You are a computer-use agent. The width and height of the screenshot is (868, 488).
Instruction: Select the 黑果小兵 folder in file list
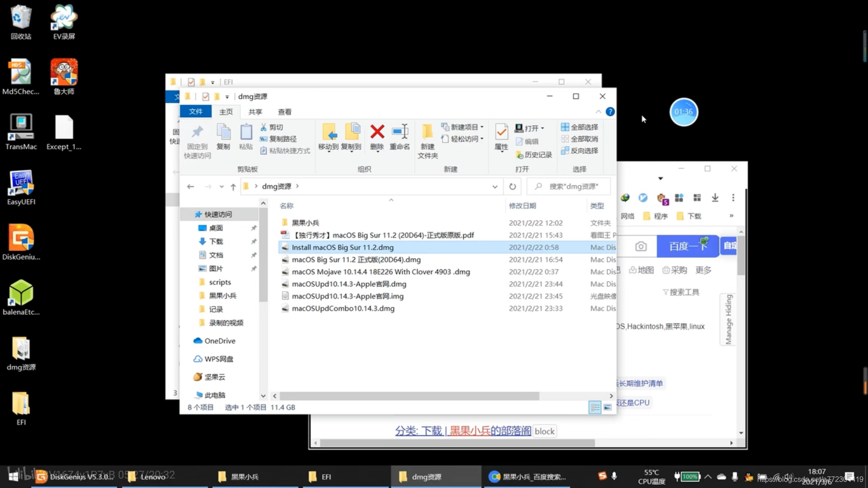[305, 223]
